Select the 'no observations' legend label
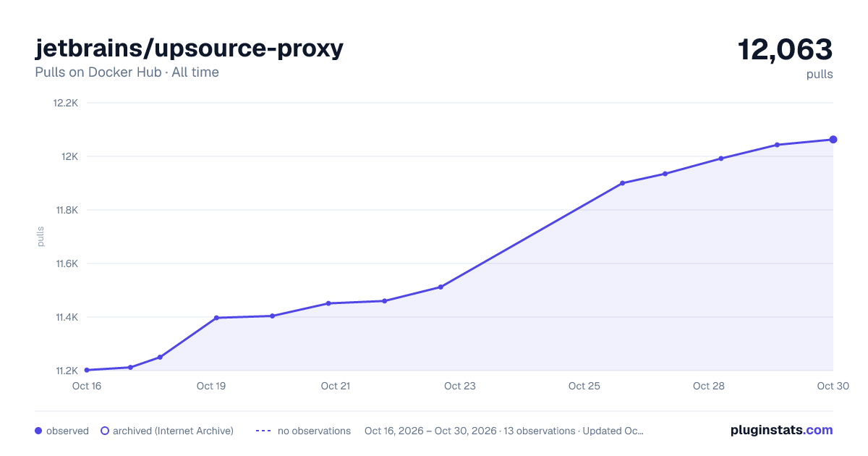 click(x=314, y=431)
